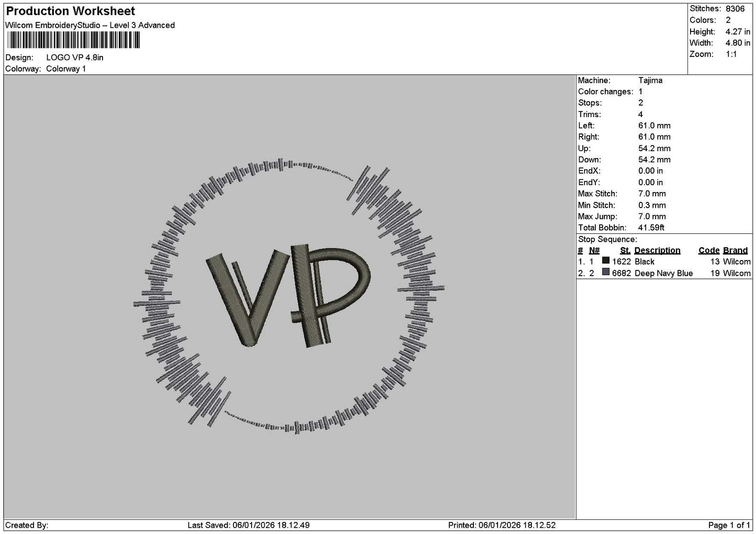Click the EndY value 0.00 in

651,183
